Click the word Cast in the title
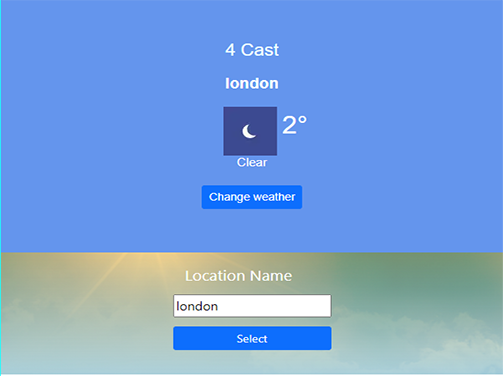 260,50
